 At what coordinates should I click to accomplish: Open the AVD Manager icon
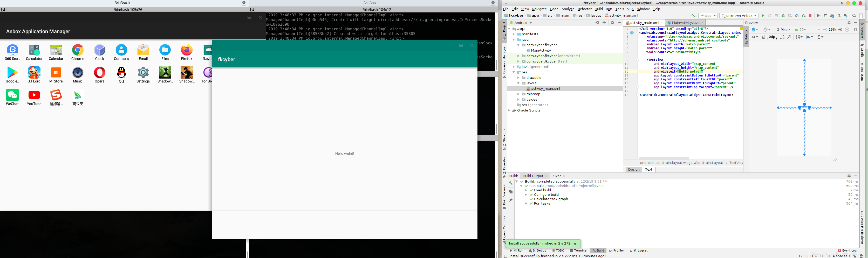(x=839, y=16)
